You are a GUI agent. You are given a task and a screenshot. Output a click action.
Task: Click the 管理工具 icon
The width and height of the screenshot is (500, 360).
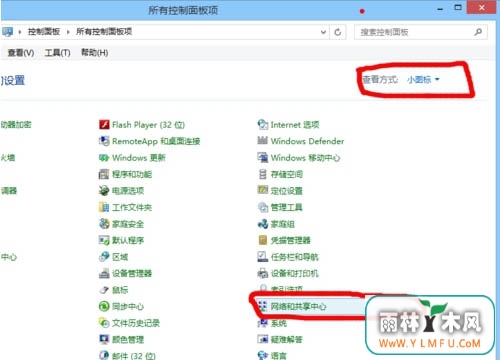263,207
